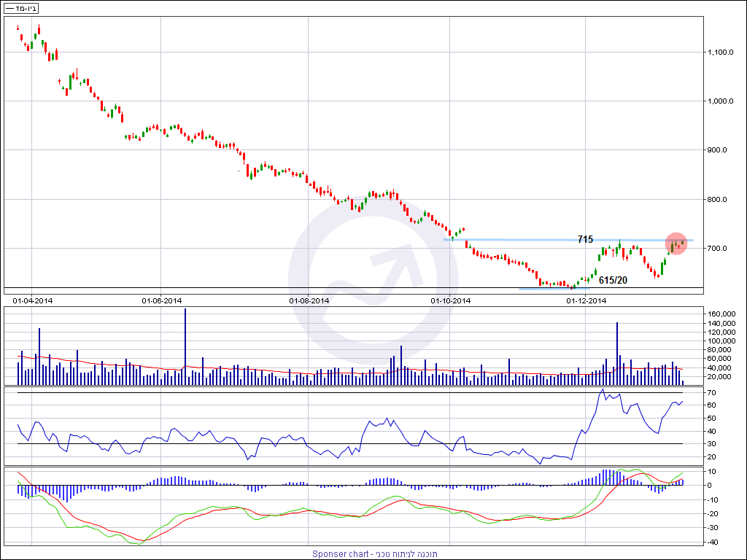
Task: Click the 0 value on MACD axis
Action: (711, 486)
